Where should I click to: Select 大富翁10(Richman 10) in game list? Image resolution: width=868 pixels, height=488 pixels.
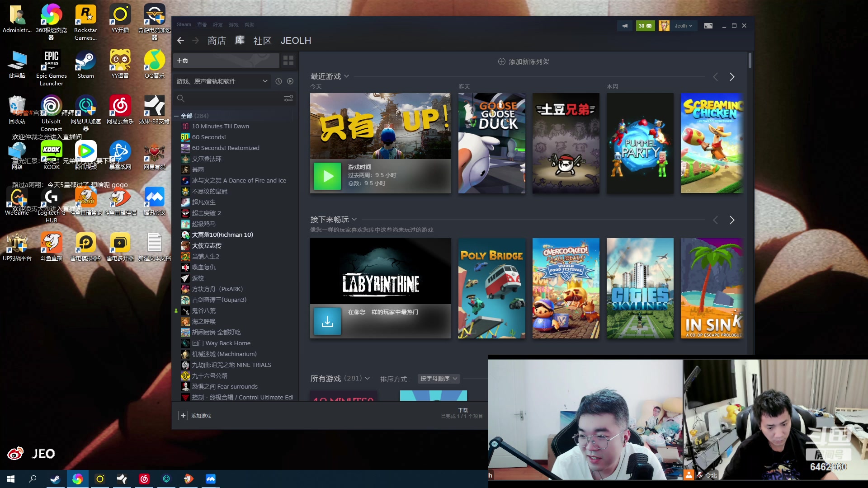coord(222,235)
